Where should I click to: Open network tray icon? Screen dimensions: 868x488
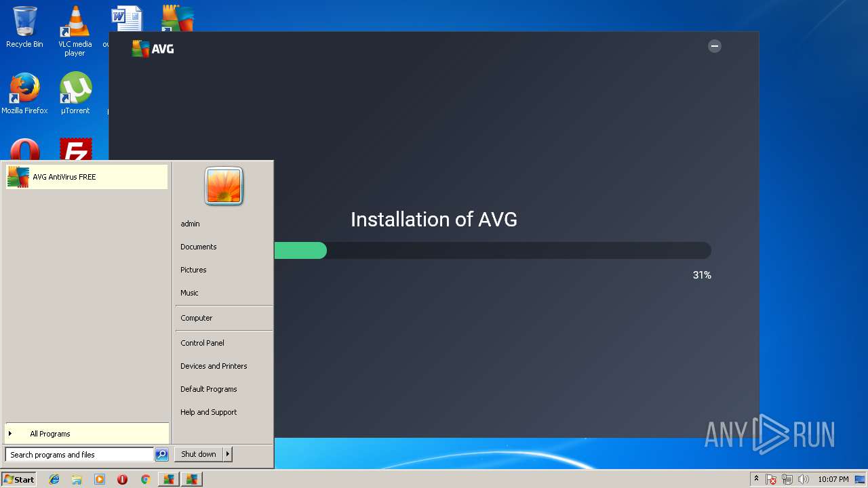pos(787,479)
